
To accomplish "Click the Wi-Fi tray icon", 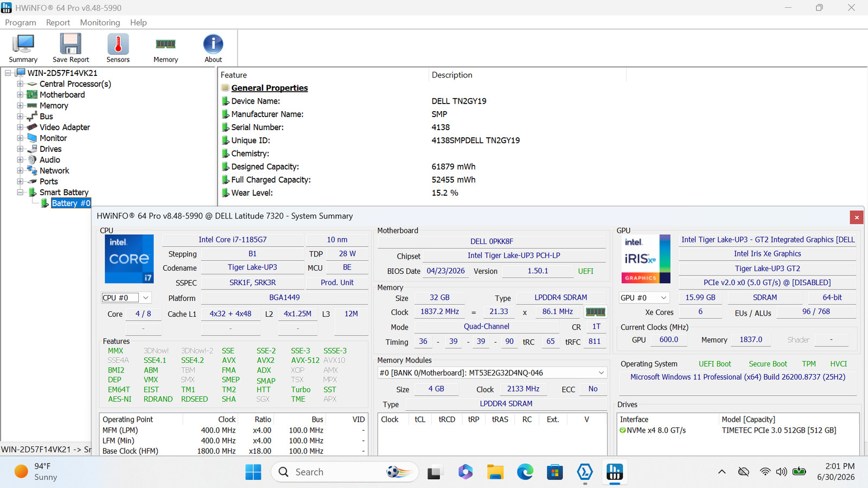I will [765, 472].
